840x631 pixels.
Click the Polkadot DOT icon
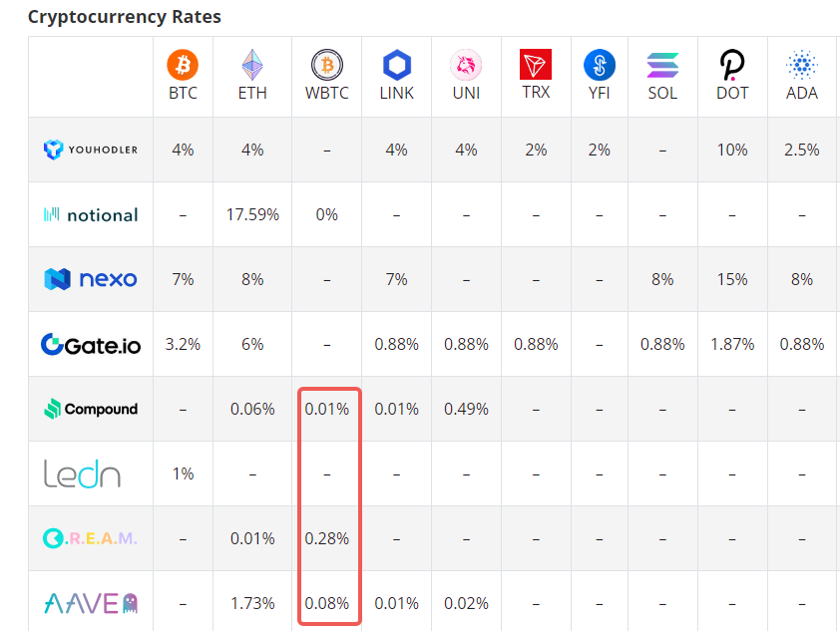click(732, 66)
